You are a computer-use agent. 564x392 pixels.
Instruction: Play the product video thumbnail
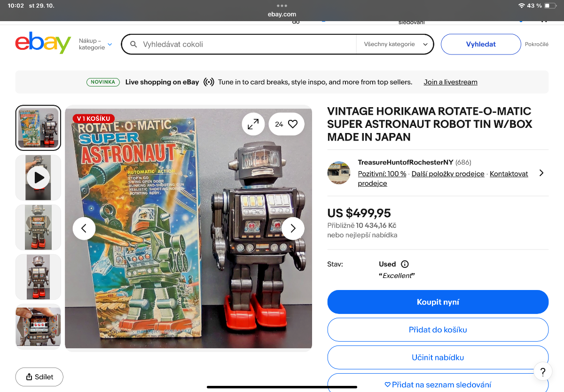click(39, 178)
